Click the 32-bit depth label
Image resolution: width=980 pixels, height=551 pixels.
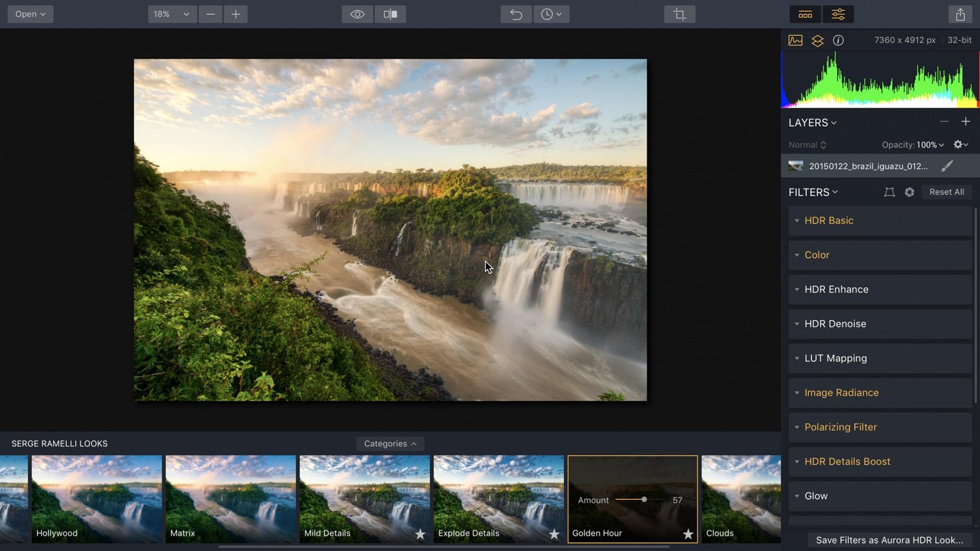point(960,40)
